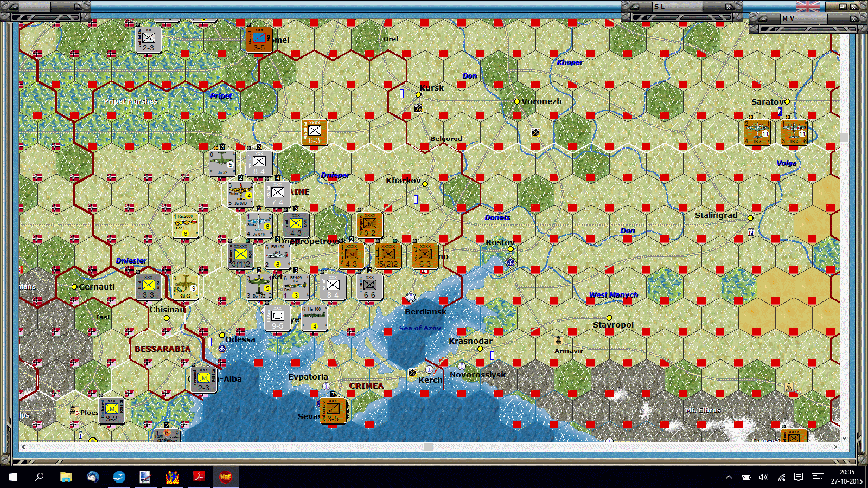Click the Stalingrad city marker
868x488 pixels.
click(x=750, y=218)
